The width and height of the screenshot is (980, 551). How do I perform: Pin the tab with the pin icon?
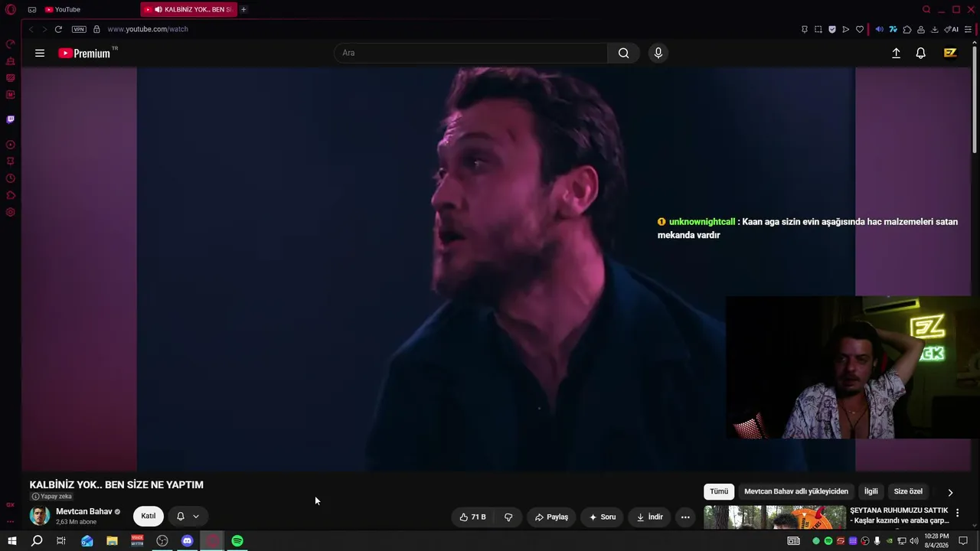point(804,29)
